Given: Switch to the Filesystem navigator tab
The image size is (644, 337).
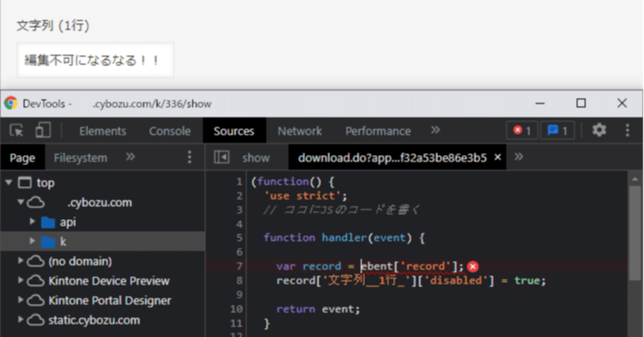Looking at the screenshot, I should pos(80,158).
